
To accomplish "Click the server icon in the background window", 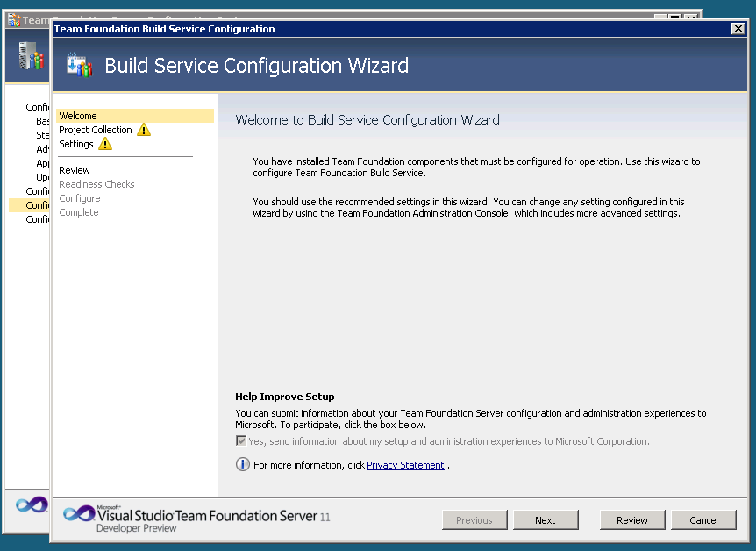I will click(x=30, y=57).
